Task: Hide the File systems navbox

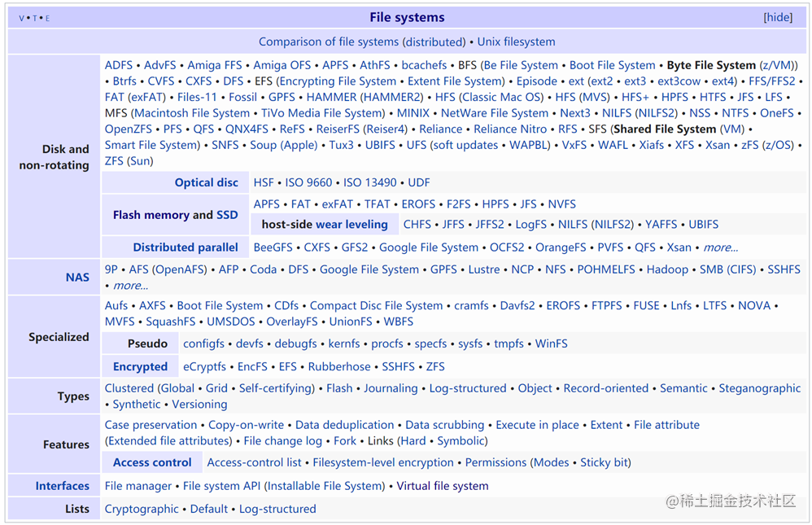Action: 778,16
